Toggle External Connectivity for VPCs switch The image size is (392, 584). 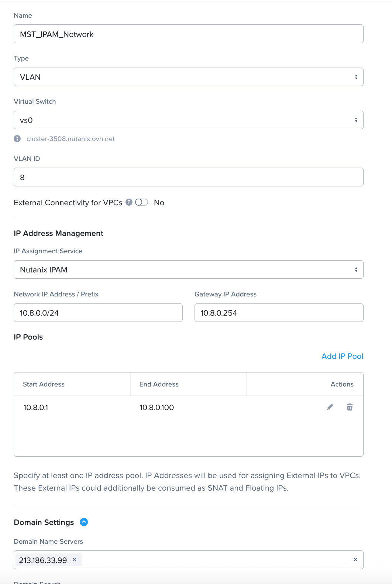tap(141, 202)
